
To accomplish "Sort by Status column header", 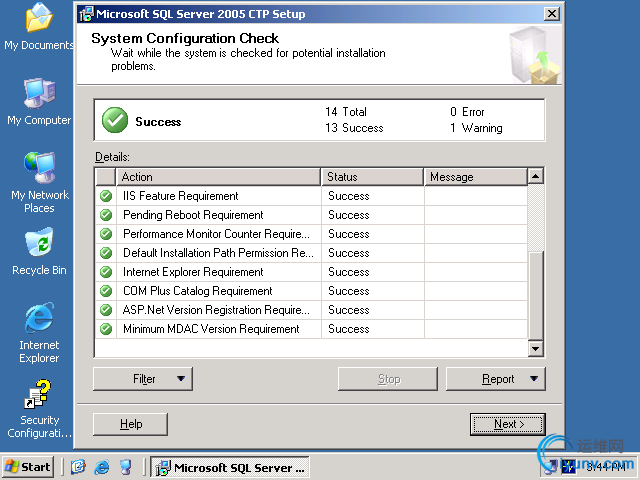I will point(372,177).
